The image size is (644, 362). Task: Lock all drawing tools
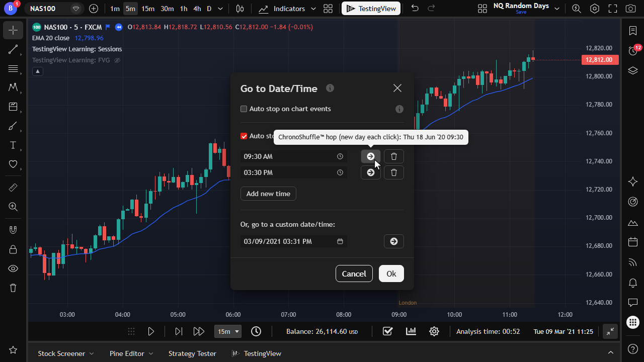coord(13,249)
